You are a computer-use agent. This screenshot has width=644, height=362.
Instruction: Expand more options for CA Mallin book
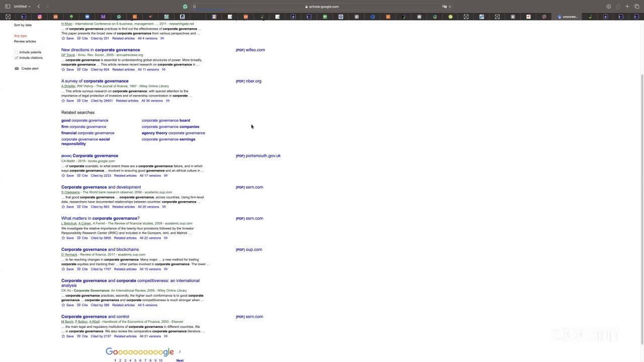pyautogui.click(x=166, y=175)
